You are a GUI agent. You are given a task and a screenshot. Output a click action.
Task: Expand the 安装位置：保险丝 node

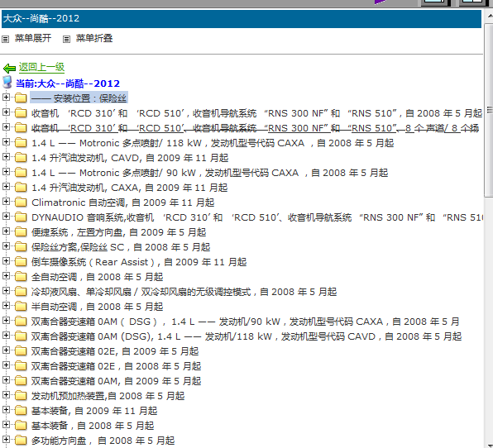pos(6,97)
